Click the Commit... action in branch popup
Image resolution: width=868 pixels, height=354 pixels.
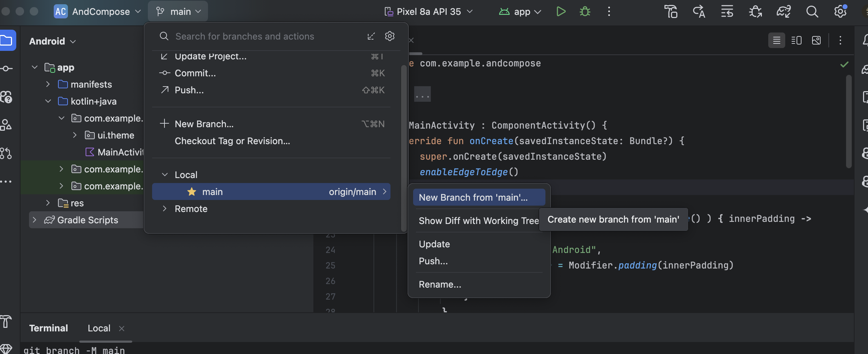195,73
